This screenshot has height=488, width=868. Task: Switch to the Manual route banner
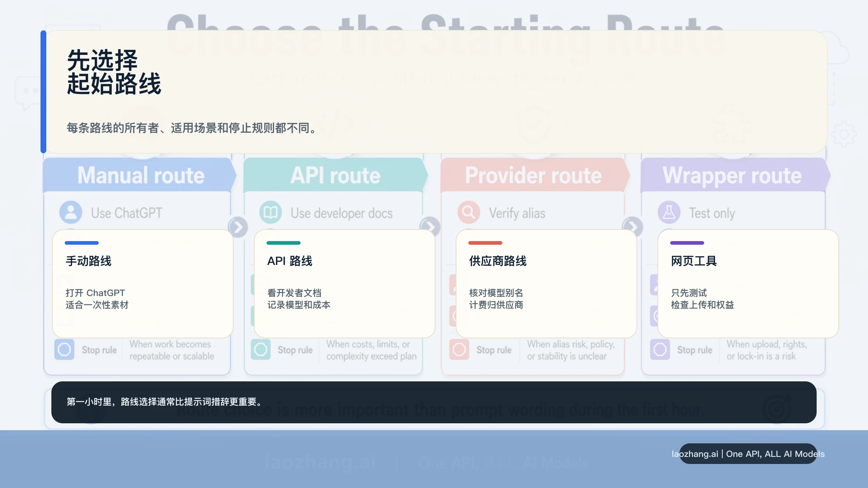(x=140, y=175)
